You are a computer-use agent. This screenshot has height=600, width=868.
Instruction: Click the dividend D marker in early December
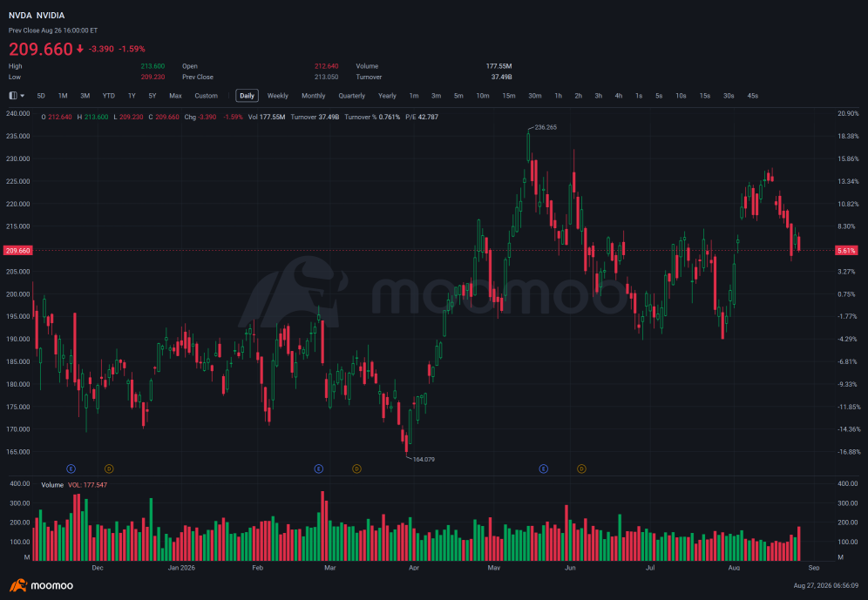[109, 469]
